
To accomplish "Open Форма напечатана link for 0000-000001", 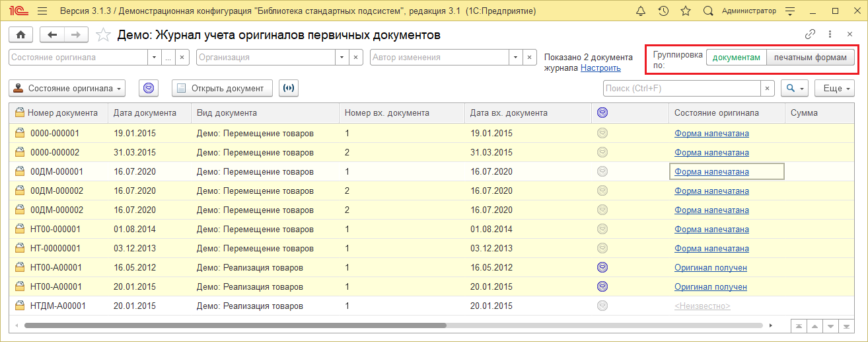I will [711, 133].
